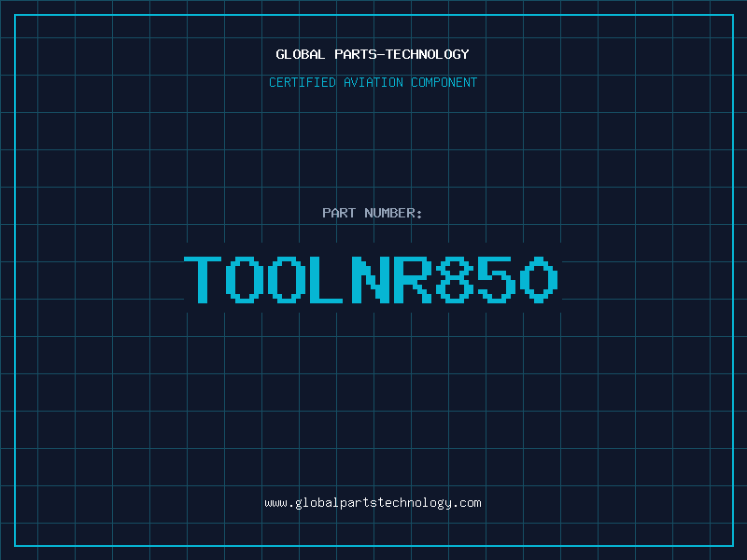This screenshot has width=747, height=560.
Task: Click the letter T in the part number
Action: (x=204, y=279)
